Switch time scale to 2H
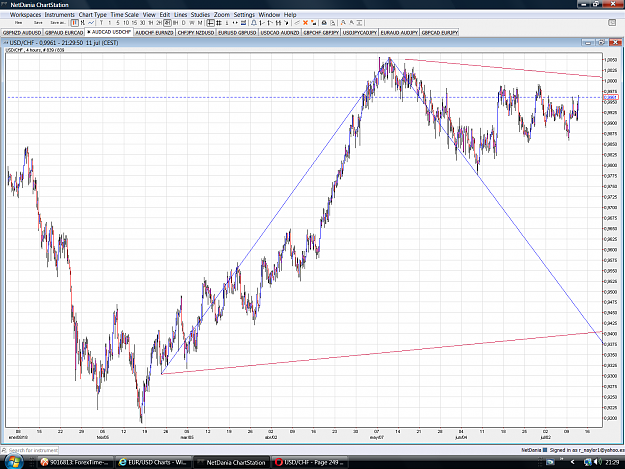The image size is (625, 469). [x=159, y=23]
